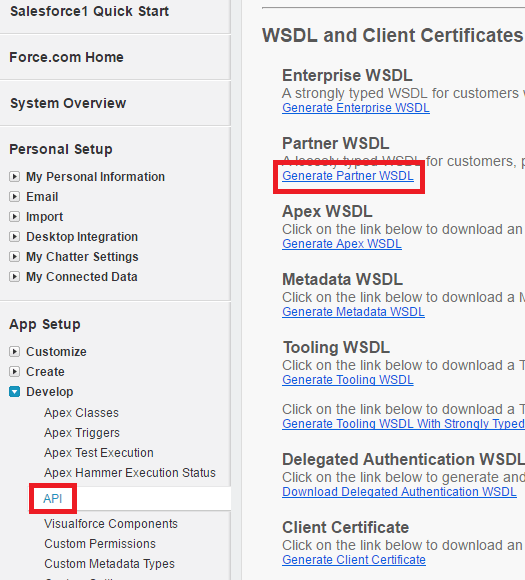Open Custom Metadata Types
Image resolution: width=525 pixels, height=580 pixels.
click(x=110, y=564)
